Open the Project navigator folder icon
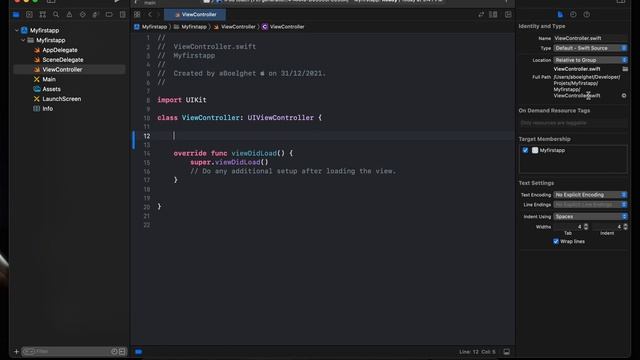The width and height of the screenshot is (640, 360). point(16,15)
